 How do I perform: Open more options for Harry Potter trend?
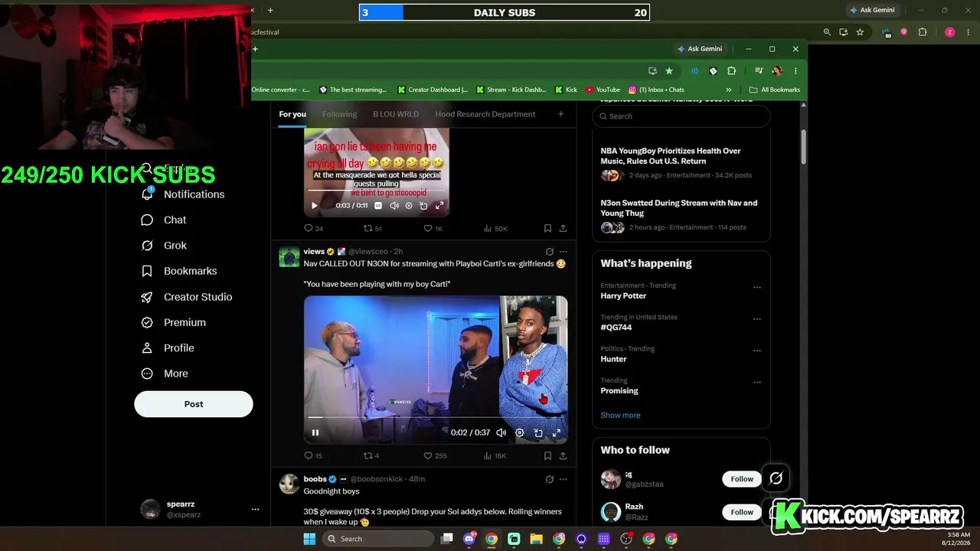point(756,288)
